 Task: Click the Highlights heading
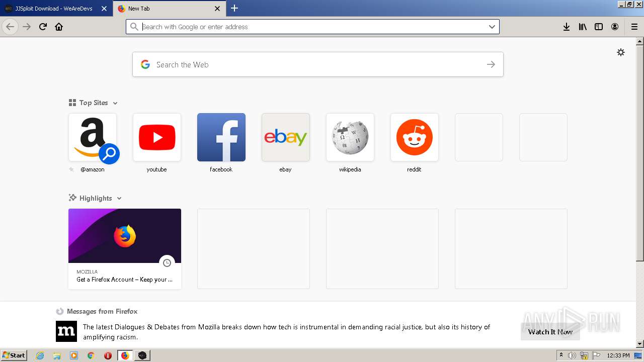click(x=96, y=198)
